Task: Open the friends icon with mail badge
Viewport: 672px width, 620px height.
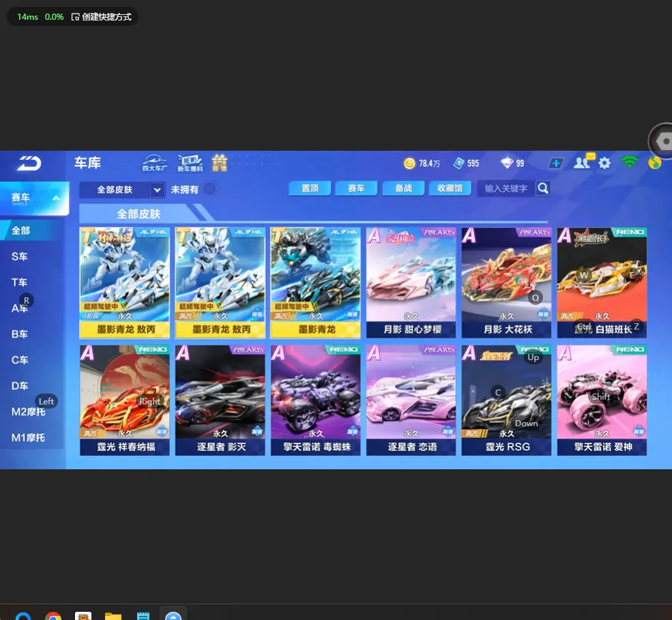Action: (x=583, y=162)
